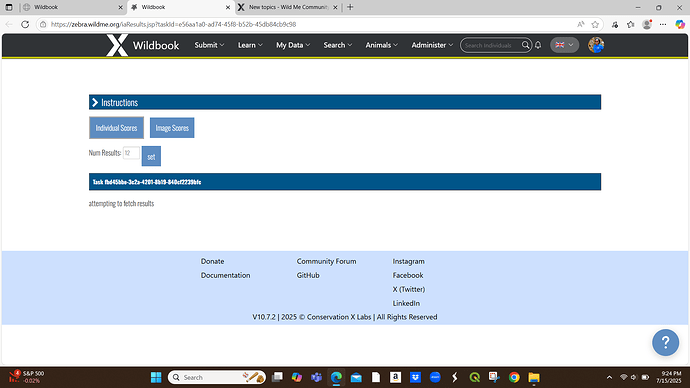Open the Community Forum footer link
Viewport: 690px width, 388px height.
(x=326, y=261)
